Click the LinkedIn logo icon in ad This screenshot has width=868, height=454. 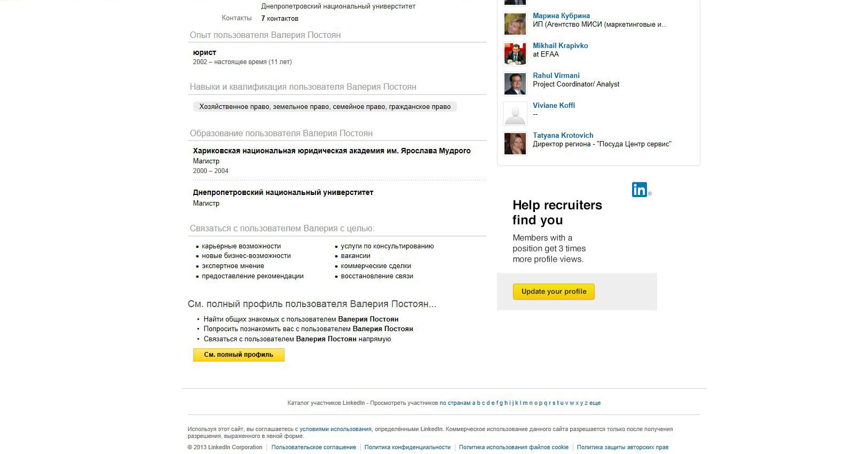(x=640, y=190)
